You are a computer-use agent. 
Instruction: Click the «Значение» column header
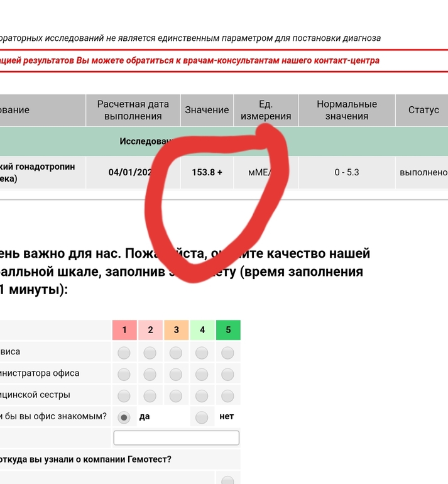tap(207, 110)
